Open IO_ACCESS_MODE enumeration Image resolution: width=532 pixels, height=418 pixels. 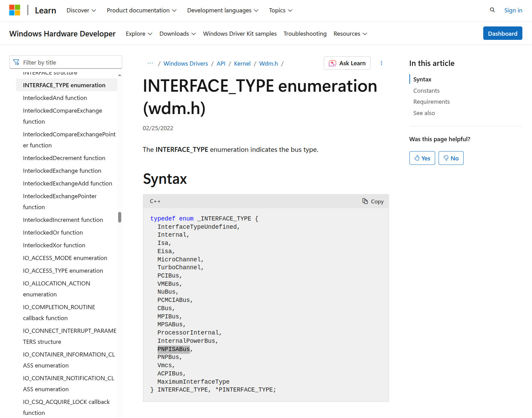pos(65,258)
